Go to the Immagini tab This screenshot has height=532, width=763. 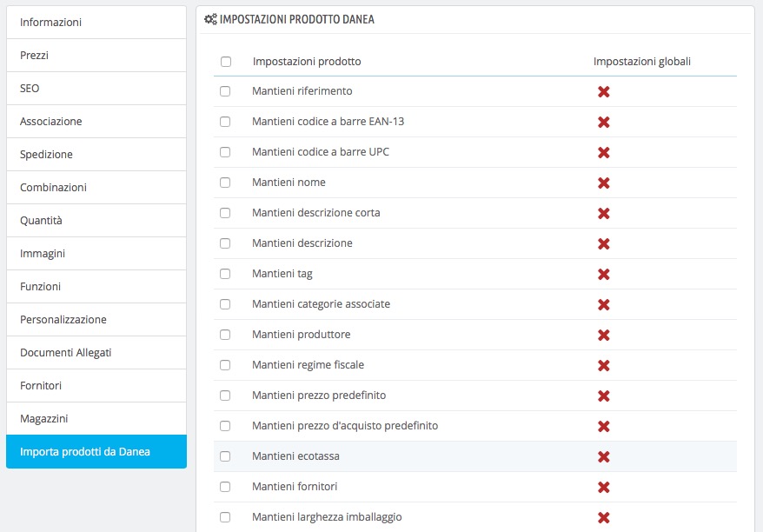96,254
